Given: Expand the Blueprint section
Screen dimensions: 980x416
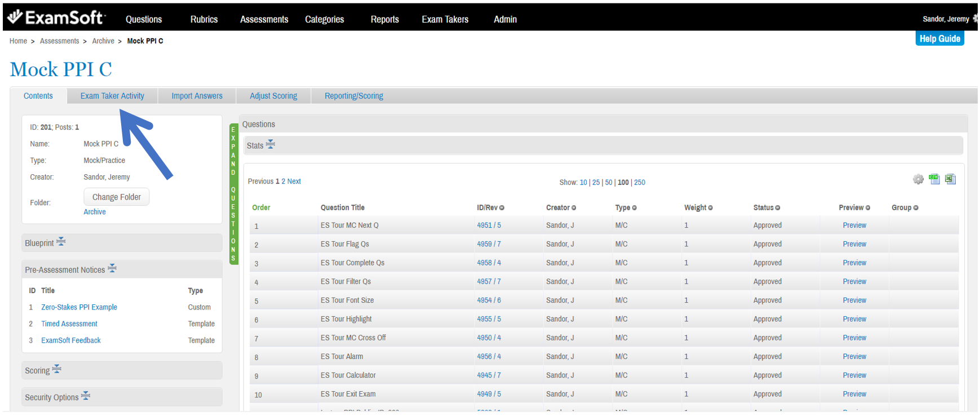Looking at the screenshot, I should pyautogui.click(x=61, y=242).
